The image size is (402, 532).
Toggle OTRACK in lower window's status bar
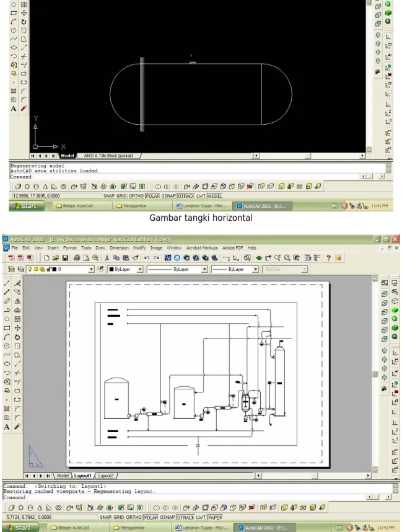point(186,517)
